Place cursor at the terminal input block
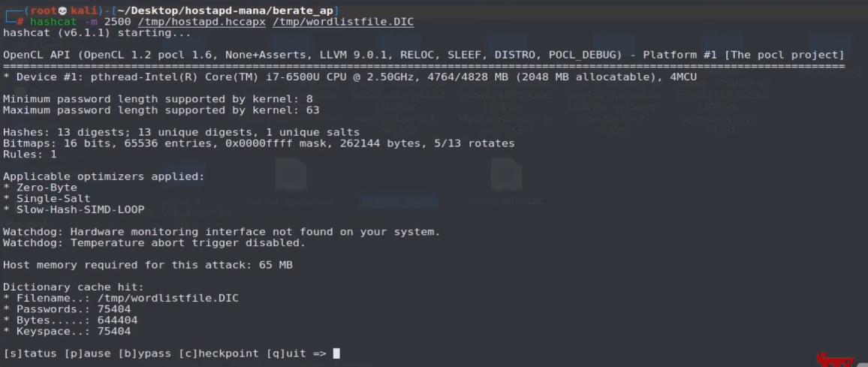This screenshot has height=367, width=868. click(x=336, y=353)
